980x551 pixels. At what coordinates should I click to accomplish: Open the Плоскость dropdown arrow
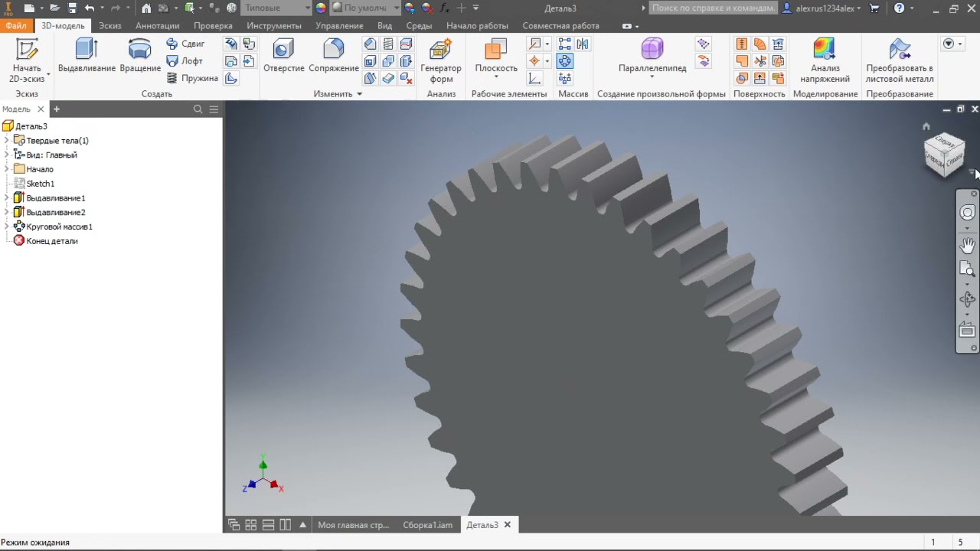coord(496,77)
